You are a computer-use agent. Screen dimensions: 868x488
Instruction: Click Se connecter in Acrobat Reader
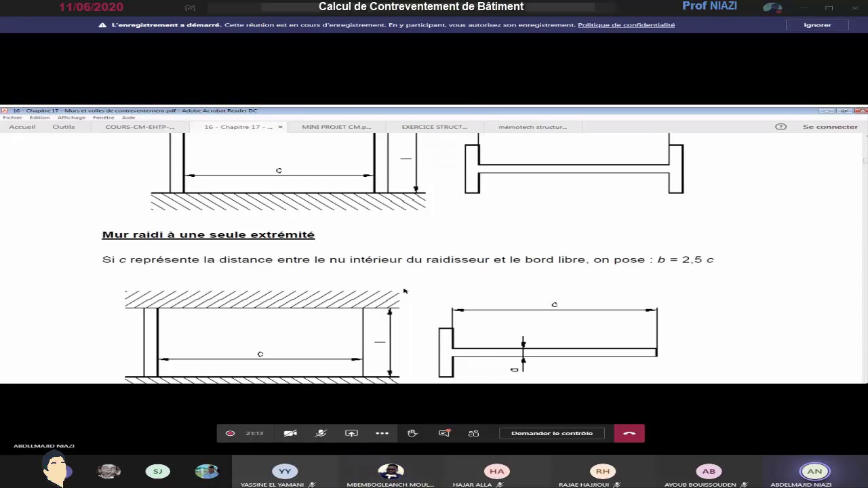pos(830,127)
